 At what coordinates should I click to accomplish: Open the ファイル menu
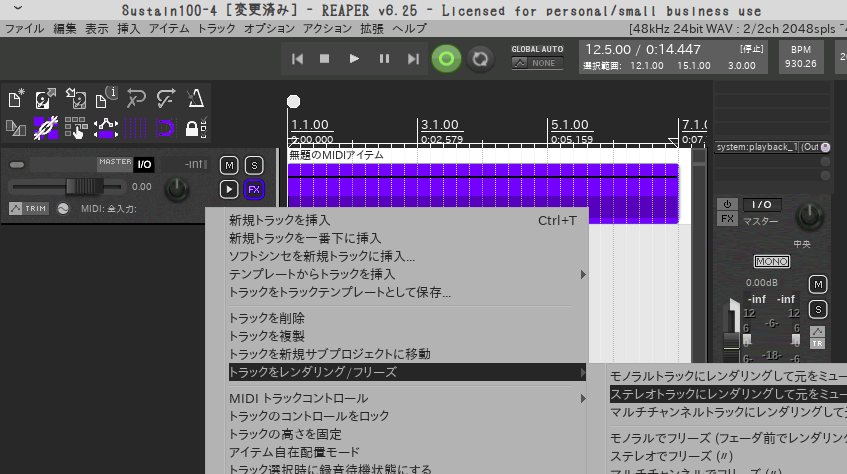tap(24, 29)
